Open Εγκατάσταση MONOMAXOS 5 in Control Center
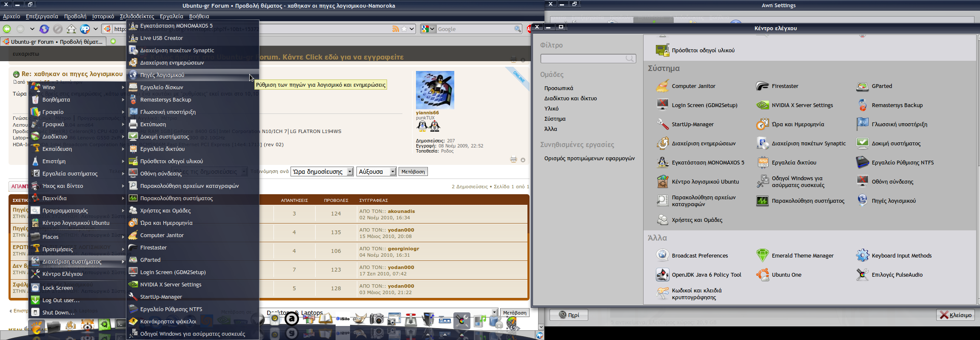The height and width of the screenshot is (340, 980). pos(700,162)
